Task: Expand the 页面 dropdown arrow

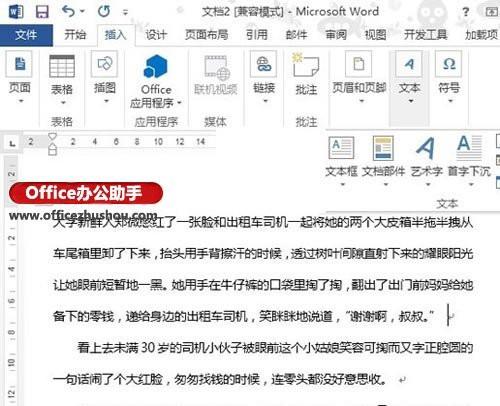Action: pyautogui.click(x=21, y=101)
